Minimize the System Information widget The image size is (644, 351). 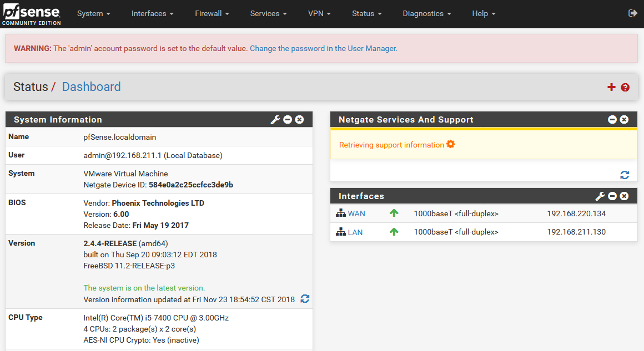(288, 119)
